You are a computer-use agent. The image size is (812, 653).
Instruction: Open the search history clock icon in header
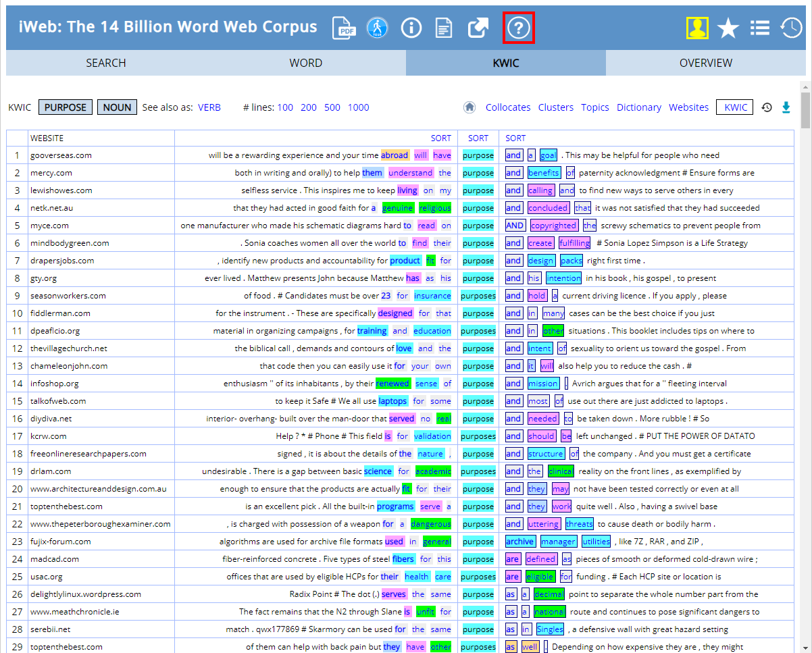pos(792,28)
